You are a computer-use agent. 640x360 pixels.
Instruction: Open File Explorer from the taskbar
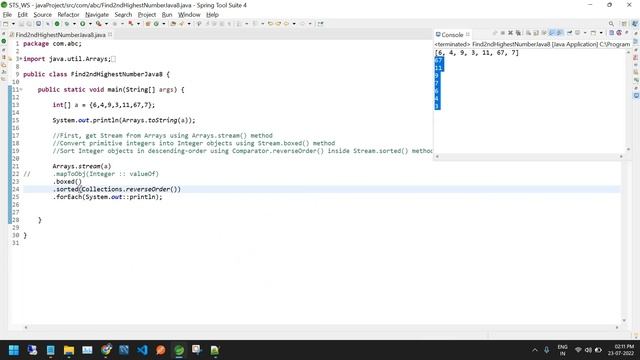point(69,350)
